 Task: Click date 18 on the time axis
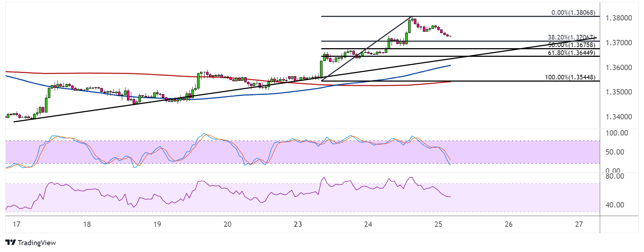[87, 224]
